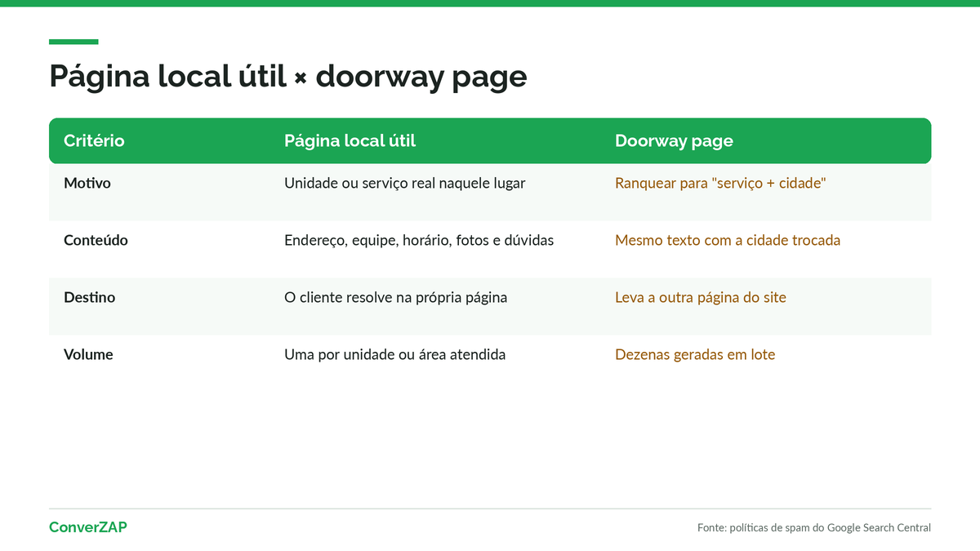980x551 pixels.
Task: Click the text 'Mesmo texto com a cidade trocada'
Action: [x=728, y=240]
